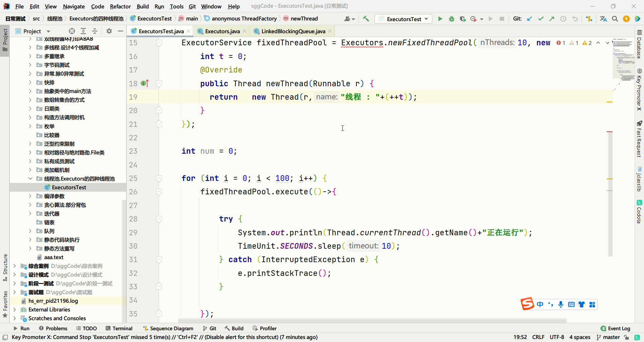Toggle read-only lock in status bar

(x=626, y=337)
